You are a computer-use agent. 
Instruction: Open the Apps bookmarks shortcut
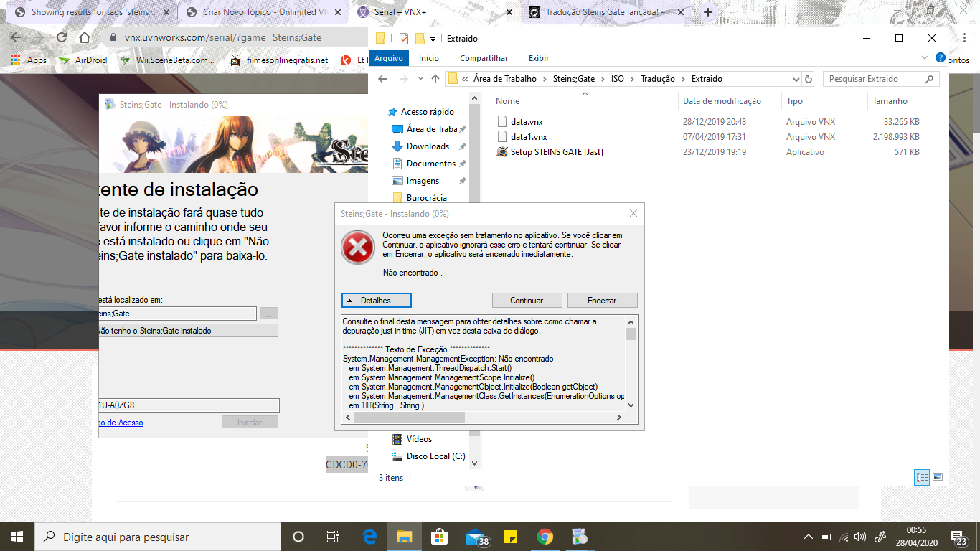pyautogui.click(x=29, y=60)
